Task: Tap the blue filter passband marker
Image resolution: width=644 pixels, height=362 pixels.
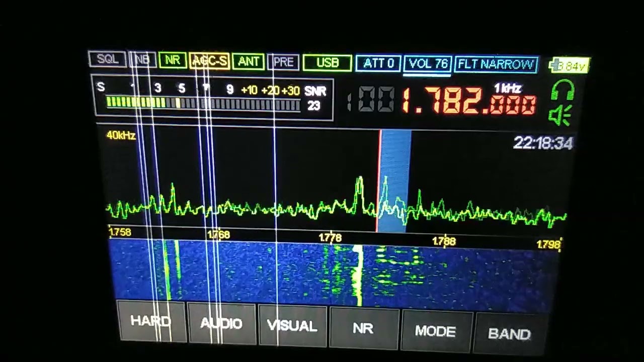Action: coord(395,181)
